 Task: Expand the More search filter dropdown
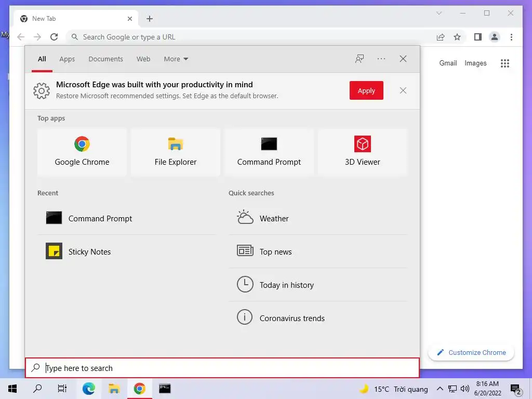click(x=176, y=59)
